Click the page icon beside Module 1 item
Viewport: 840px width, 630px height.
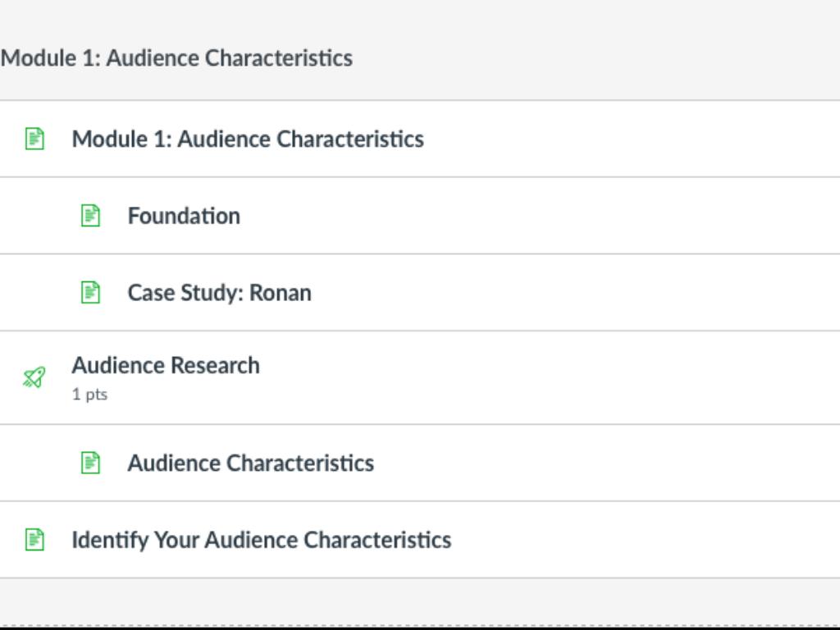click(x=34, y=139)
